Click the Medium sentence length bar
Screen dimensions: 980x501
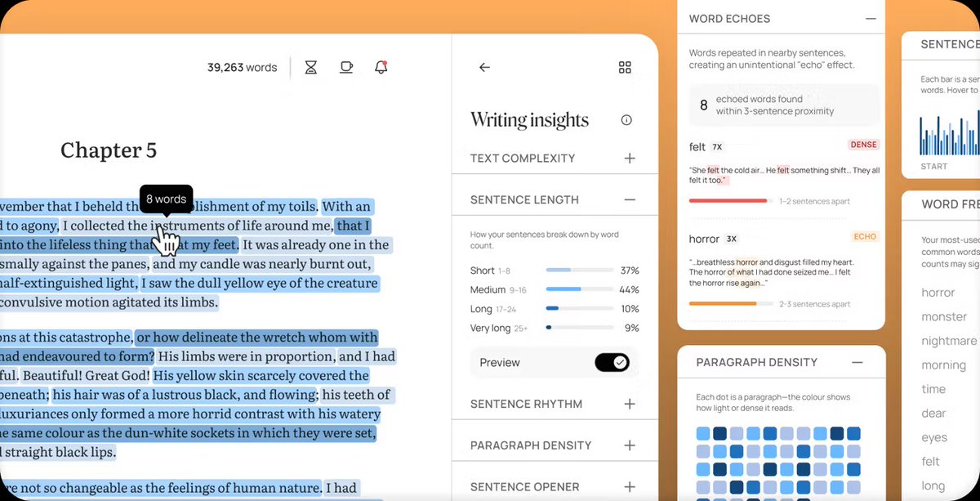(x=579, y=289)
